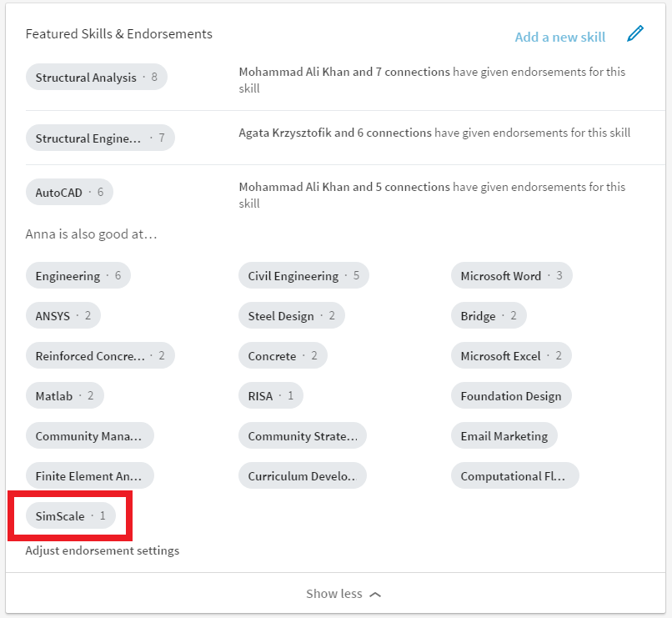Collapse skills with Show less chevron
Screen dimensions: 672x618
click(x=344, y=594)
